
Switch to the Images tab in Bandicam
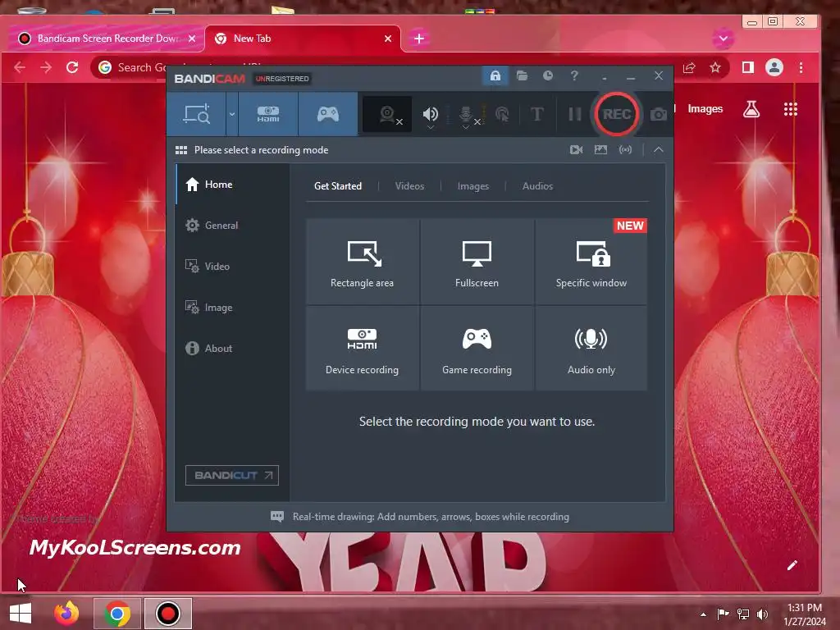[473, 186]
